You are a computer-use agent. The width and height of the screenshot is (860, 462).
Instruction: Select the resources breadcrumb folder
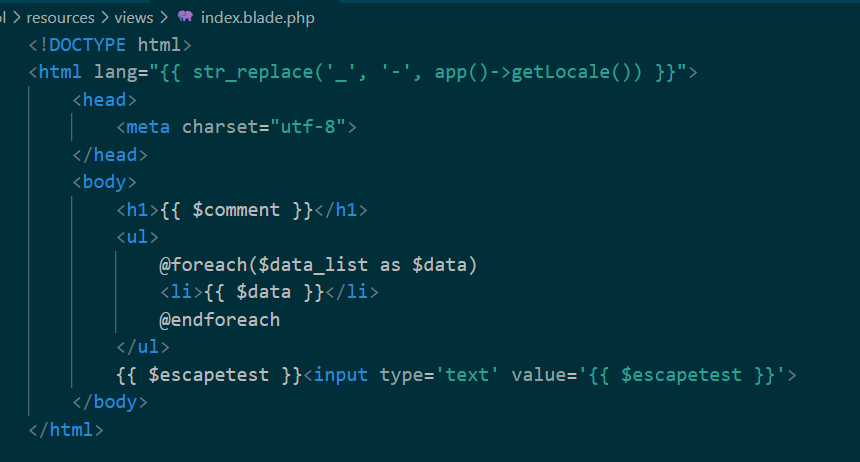[60, 18]
